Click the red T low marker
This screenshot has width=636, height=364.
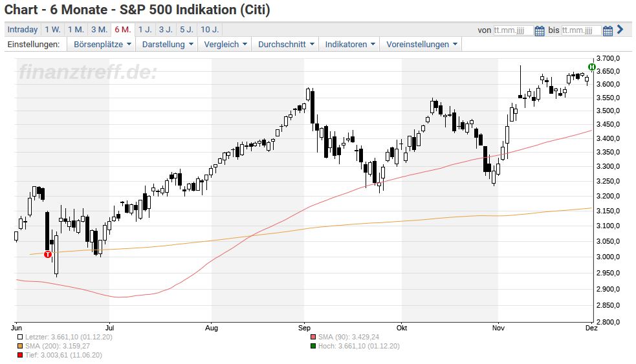tap(48, 254)
